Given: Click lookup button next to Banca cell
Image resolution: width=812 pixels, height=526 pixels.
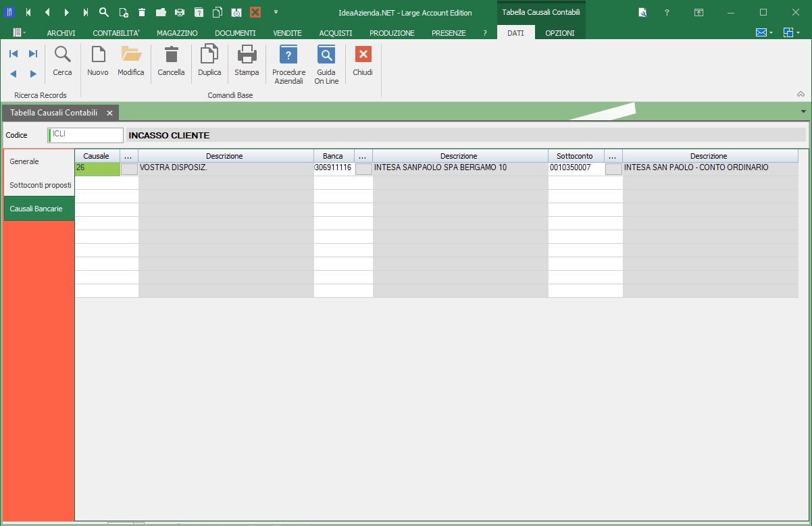Looking at the screenshot, I should 363,169.
